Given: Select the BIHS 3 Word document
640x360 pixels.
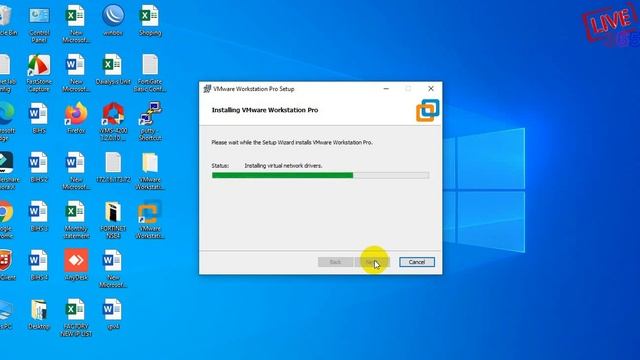Looking at the screenshot, I should tap(39, 217).
